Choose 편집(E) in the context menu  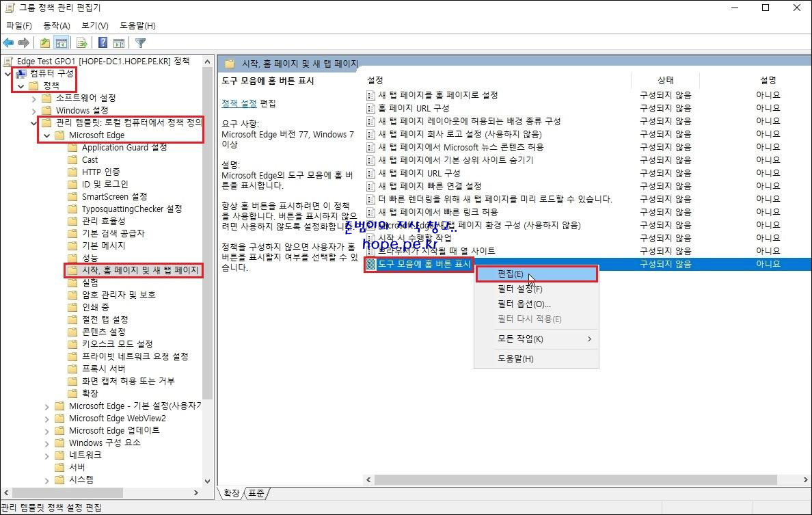(537, 274)
